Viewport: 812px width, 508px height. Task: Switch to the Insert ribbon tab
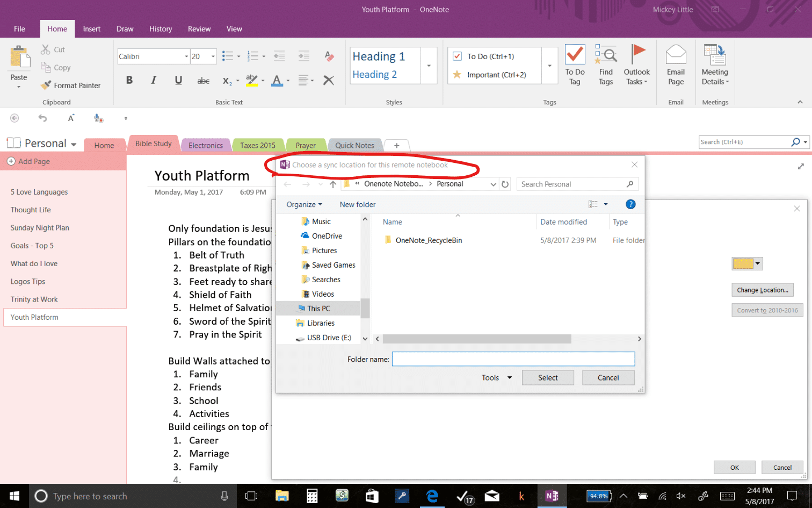[92, 29]
